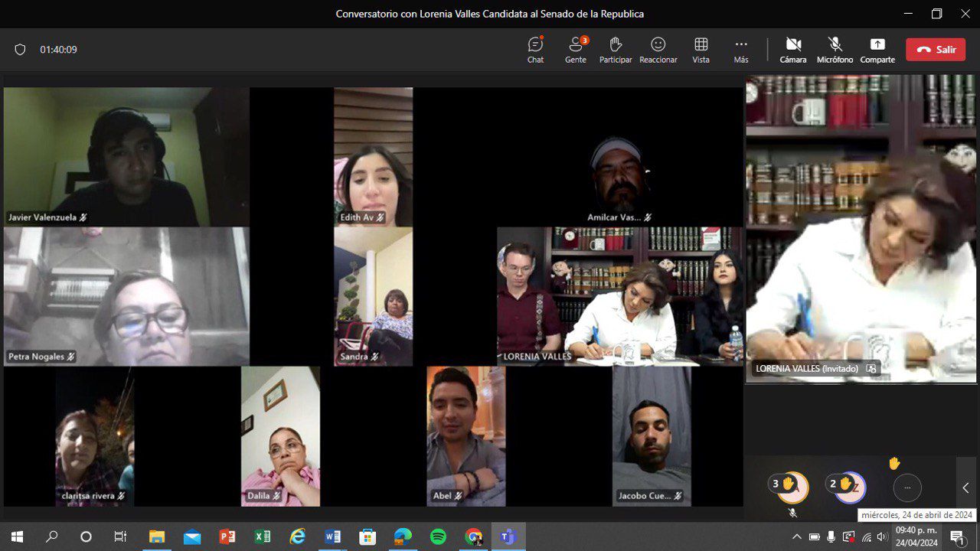The height and width of the screenshot is (551, 980).
Task: Select the Javier Valenzuela video tile
Action: 126,157
